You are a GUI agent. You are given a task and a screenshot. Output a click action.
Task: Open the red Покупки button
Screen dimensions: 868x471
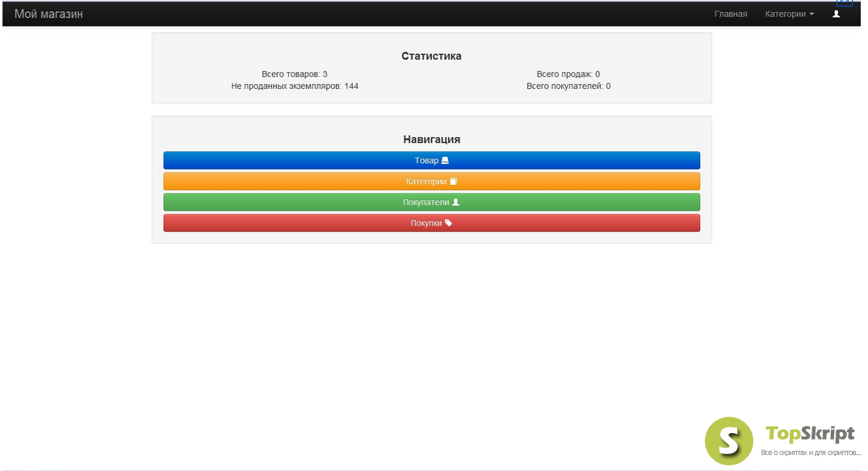(431, 223)
